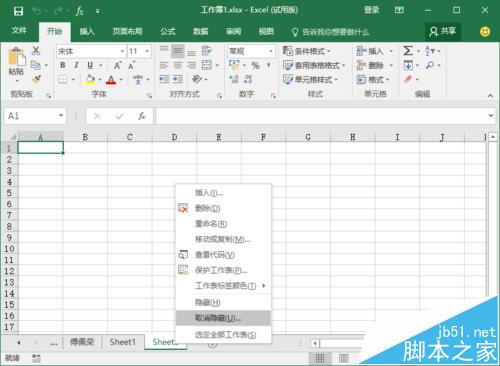The image size is (500, 366).
Task: Open 单元格样式 cell styles menu
Action: pyautogui.click(x=310, y=80)
